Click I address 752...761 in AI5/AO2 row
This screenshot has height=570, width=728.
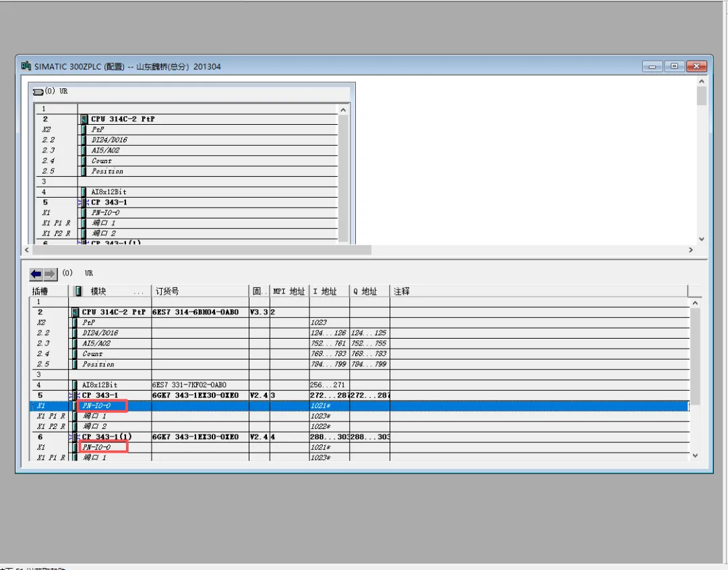pyautogui.click(x=328, y=343)
